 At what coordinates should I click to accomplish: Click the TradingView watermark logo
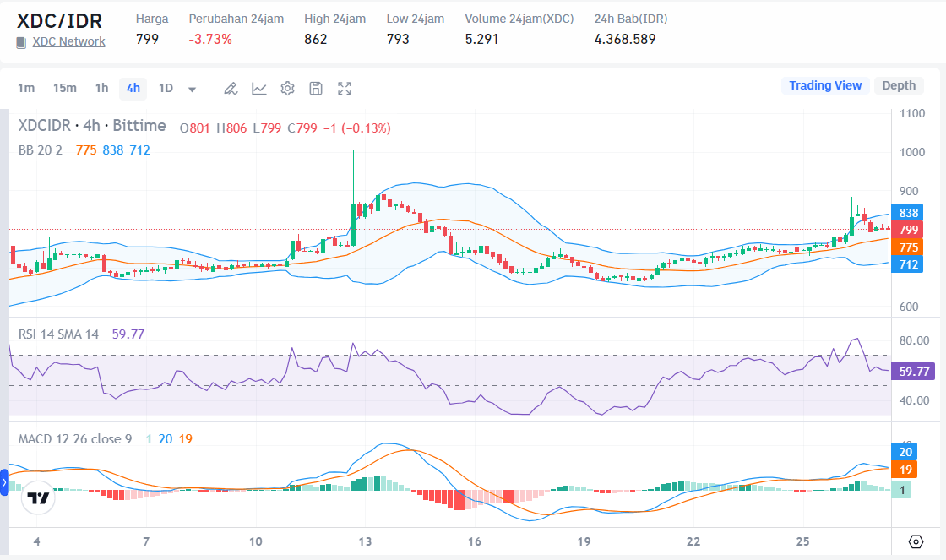(x=36, y=498)
